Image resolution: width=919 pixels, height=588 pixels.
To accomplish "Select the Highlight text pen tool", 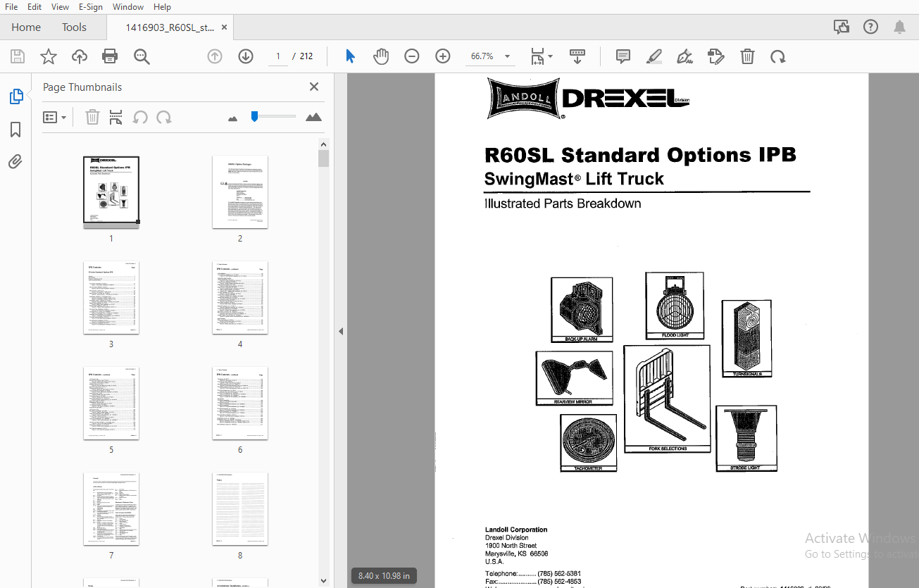I will pos(654,56).
